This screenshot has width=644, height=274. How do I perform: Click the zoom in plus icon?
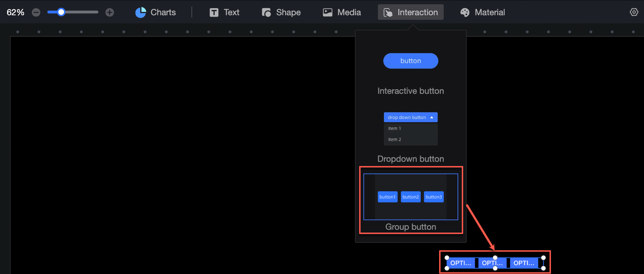pos(110,12)
